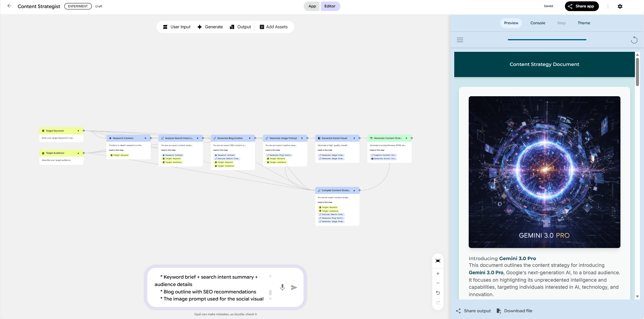Open the preview panel hamburger menu
The image size is (644, 319).
[460, 40]
